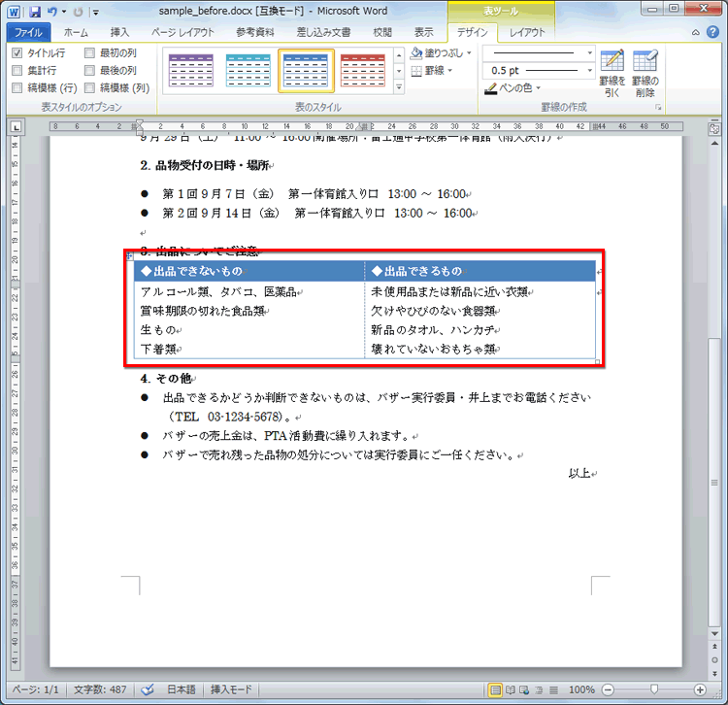
Task: Open the 差し込み文書 tab
Action: coord(323,32)
